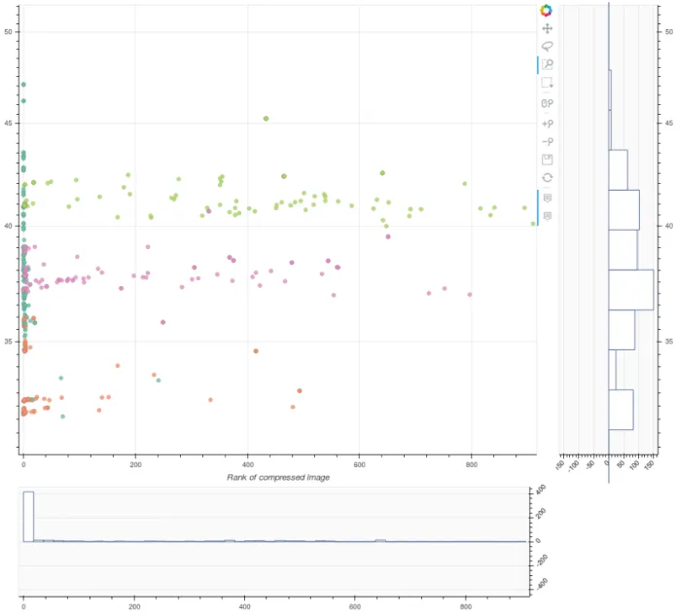Select the widest bar in right histogram

[x=631, y=290]
